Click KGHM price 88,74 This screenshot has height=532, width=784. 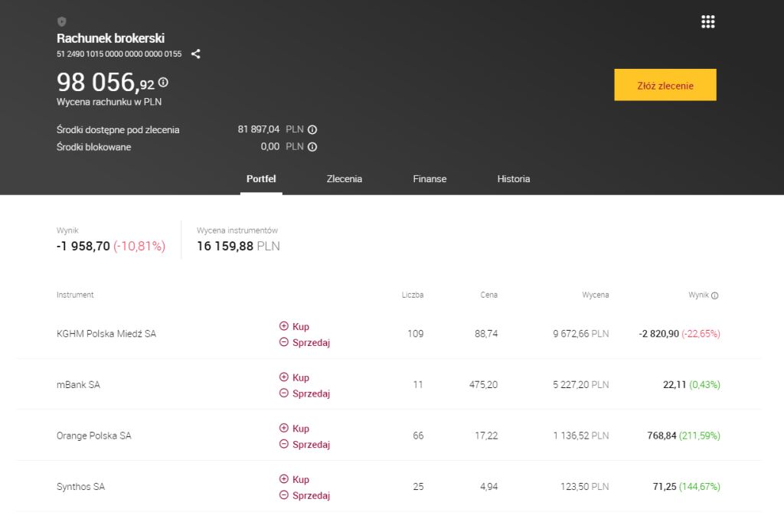486,334
